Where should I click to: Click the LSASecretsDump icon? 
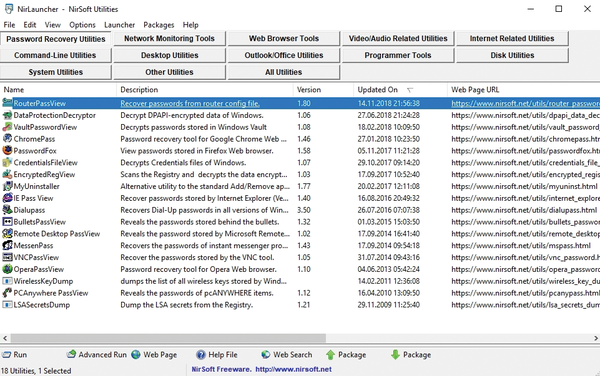click(7, 304)
